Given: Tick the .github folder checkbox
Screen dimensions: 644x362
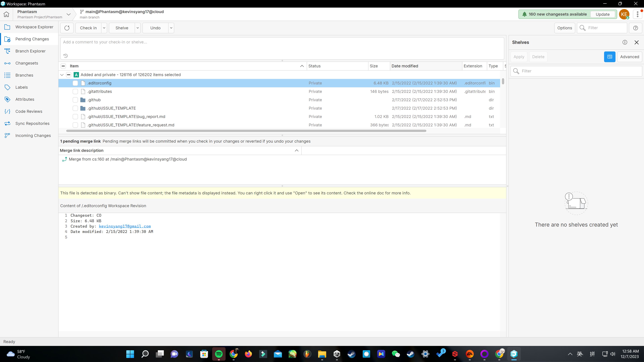Looking at the screenshot, I should coord(75,100).
